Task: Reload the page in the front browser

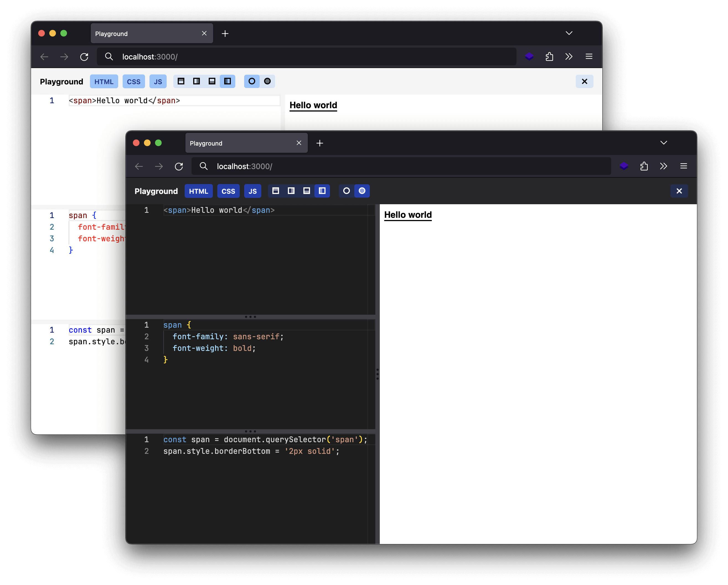Action: (x=179, y=166)
